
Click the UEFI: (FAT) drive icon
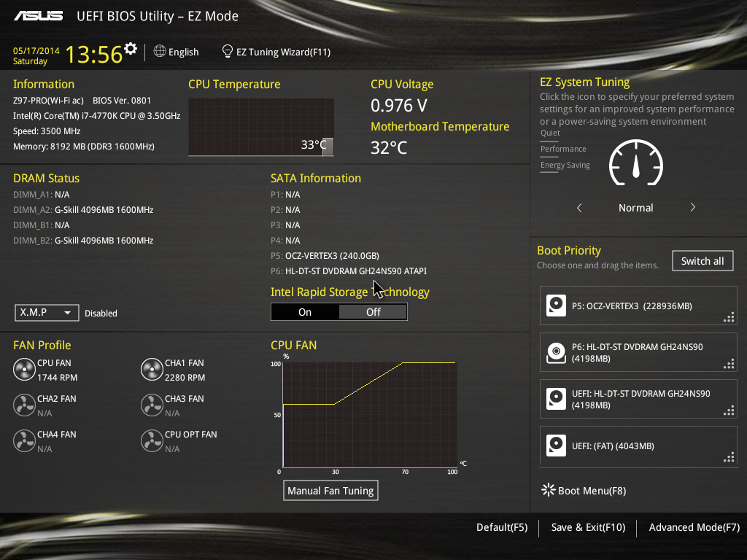click(556, 446)
